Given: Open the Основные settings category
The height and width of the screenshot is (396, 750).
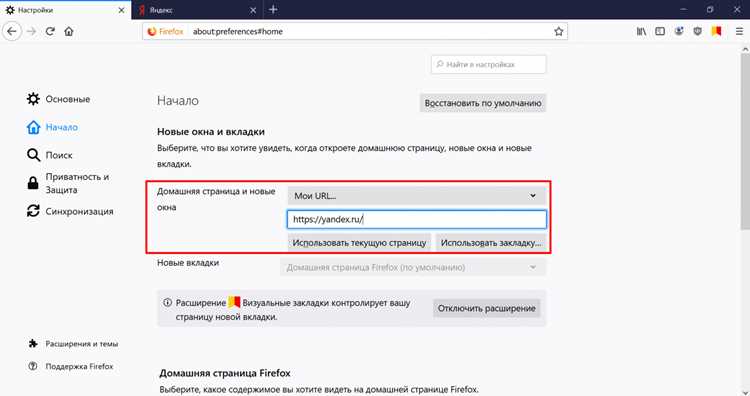Looking at the screenshot, I should pyautogui.click(x=58, y=99).
